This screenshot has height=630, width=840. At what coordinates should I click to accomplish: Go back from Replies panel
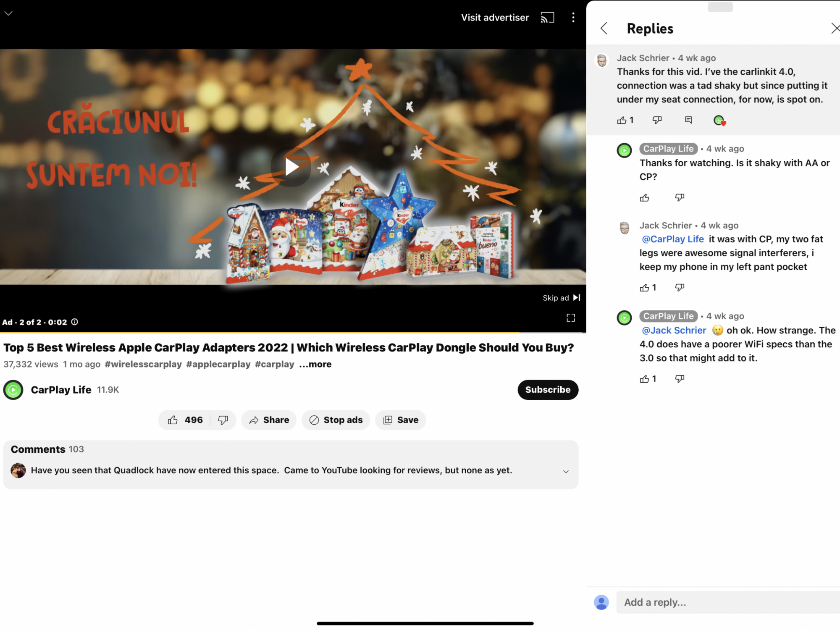coord(604,29)
